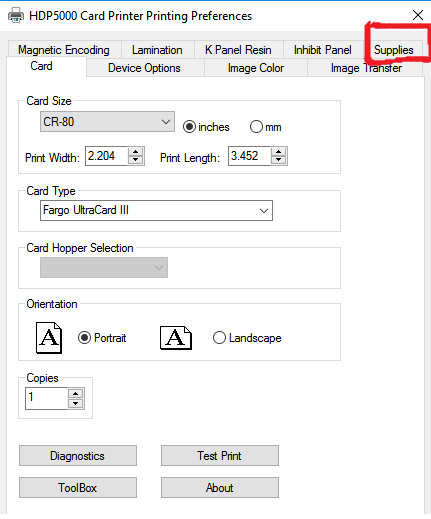Click the About button
The height and width of the screenshot is (519, 431).
(220, 488)
